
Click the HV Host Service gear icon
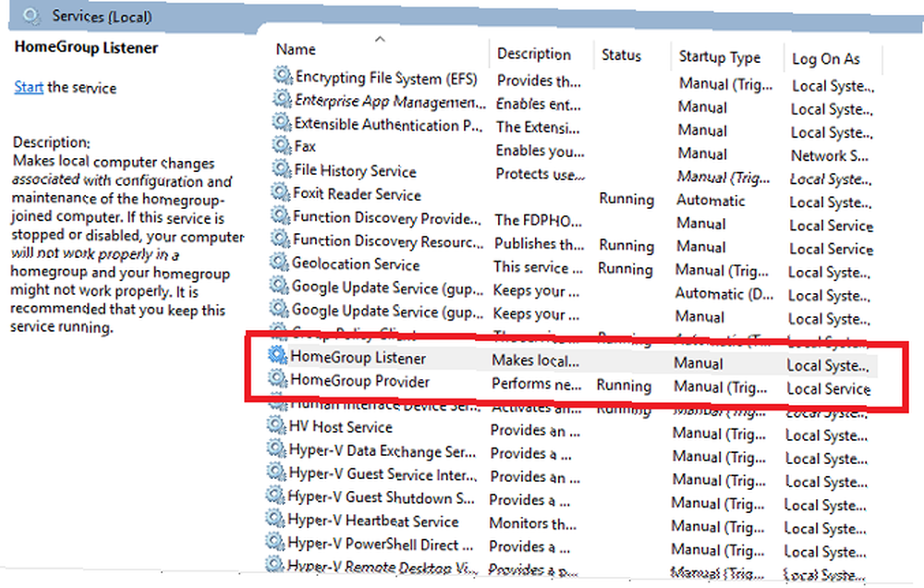(275, 425)
